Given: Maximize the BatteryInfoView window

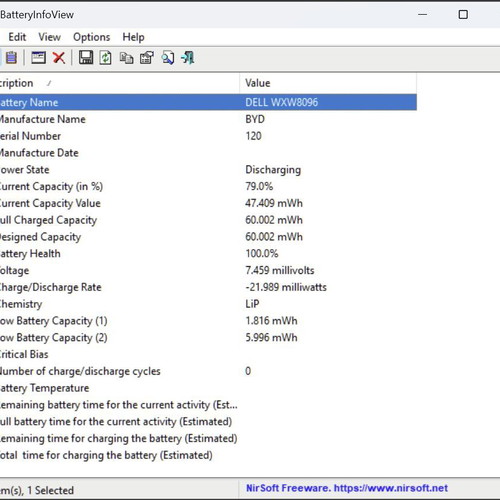Looking at the screenshot, I should [463, 15].
